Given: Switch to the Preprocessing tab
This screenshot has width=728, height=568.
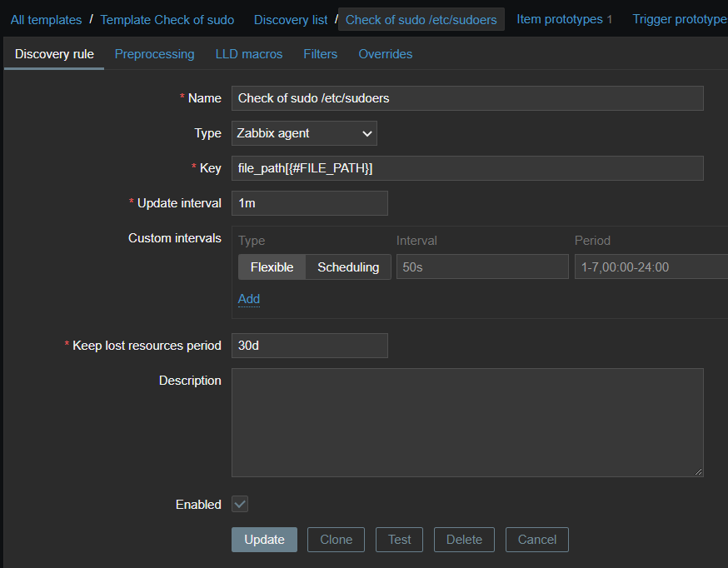Looking at the screenshot, I should (x=154, y=53).
